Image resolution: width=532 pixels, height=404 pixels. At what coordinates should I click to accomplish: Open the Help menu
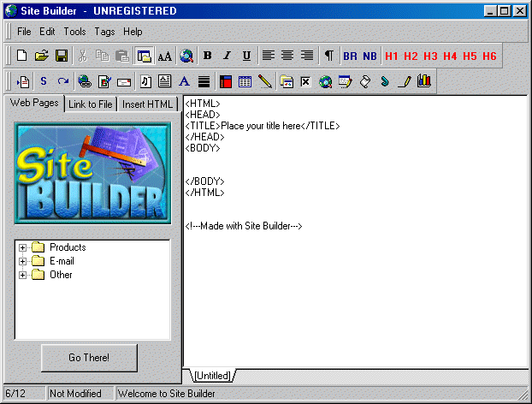click(x=133, y=32)
